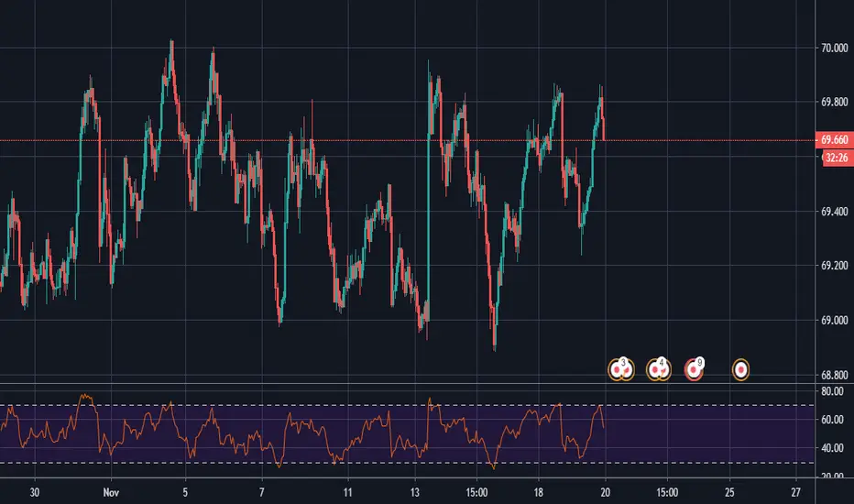Select the red dotted current price line
The width and height of the screenshot is (854, 504).
point(408,140)
